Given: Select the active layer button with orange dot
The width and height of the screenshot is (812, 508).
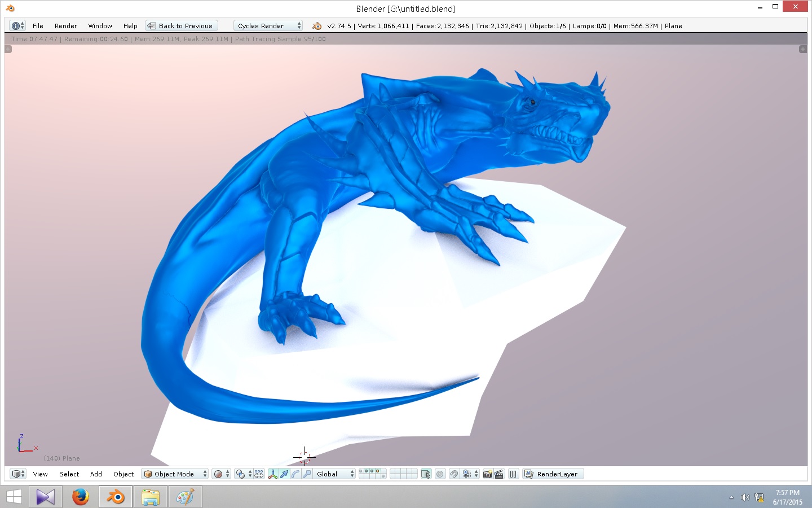Looking at the screenshot, I should click(377, 471).
